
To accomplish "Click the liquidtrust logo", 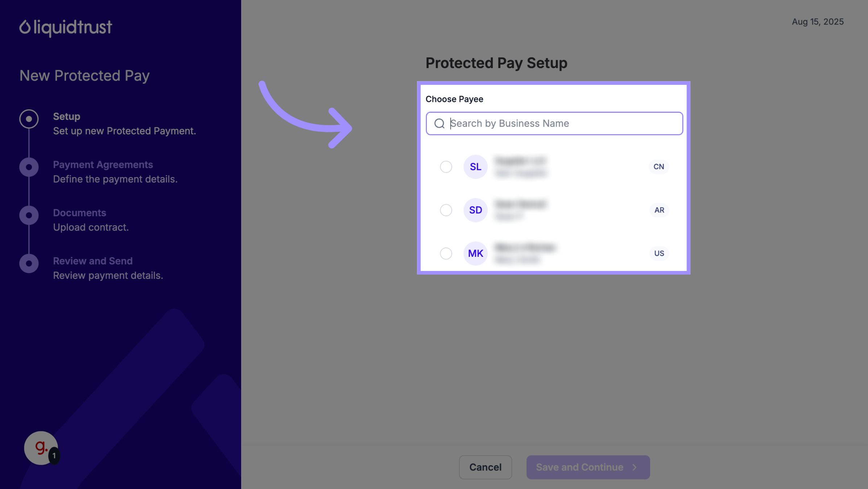I will pyautogui.click(x=66, y=28).
